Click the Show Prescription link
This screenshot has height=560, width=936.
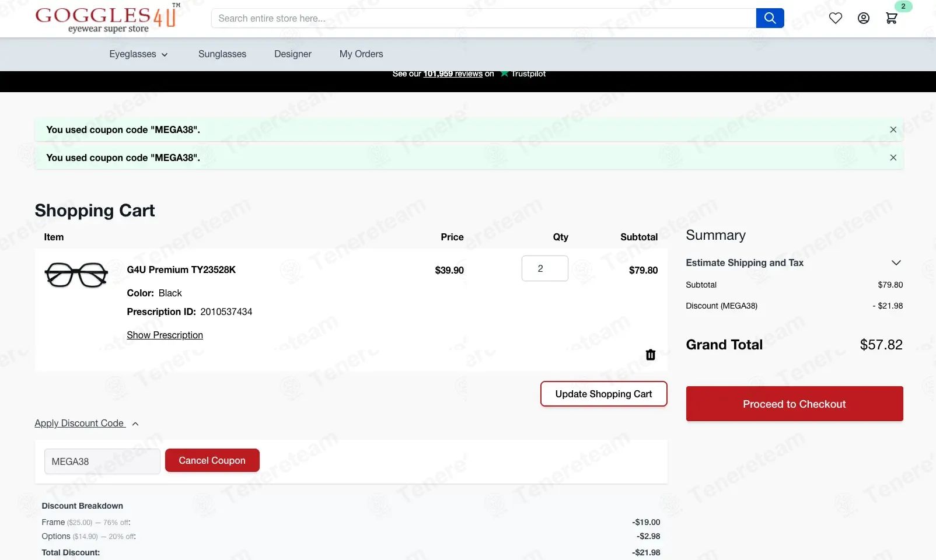(x=165, y=335)
